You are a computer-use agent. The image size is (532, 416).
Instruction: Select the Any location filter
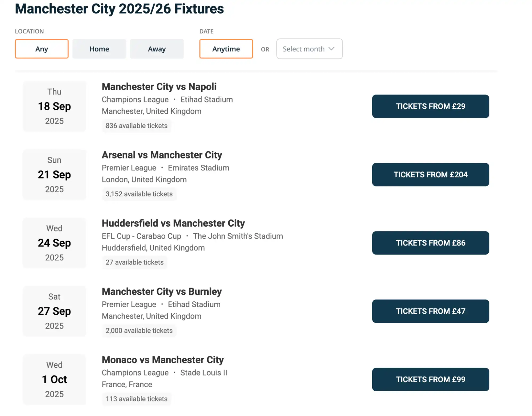[x=42, y=49]
